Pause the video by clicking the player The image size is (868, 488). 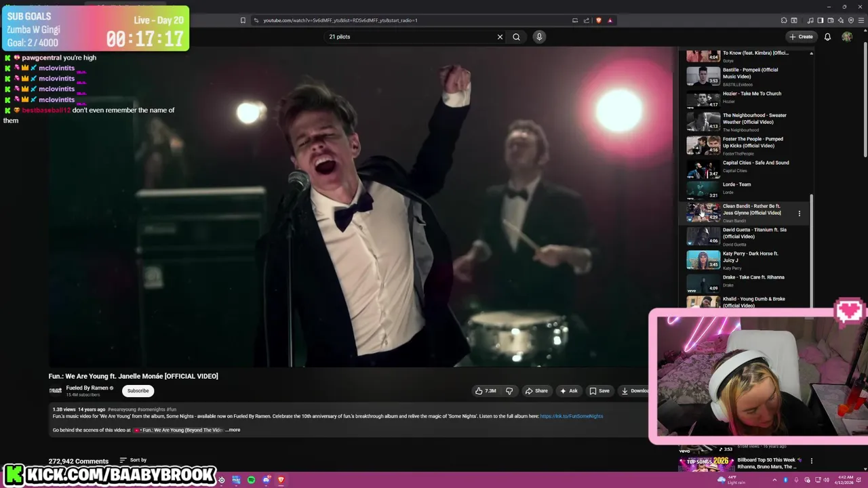click(359, 207)
